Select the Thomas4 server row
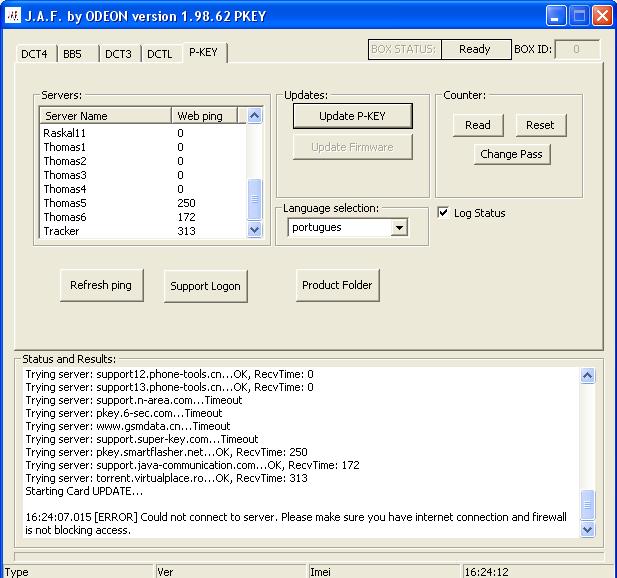This screenshot has width=617, height=578. tap(143, 189)
